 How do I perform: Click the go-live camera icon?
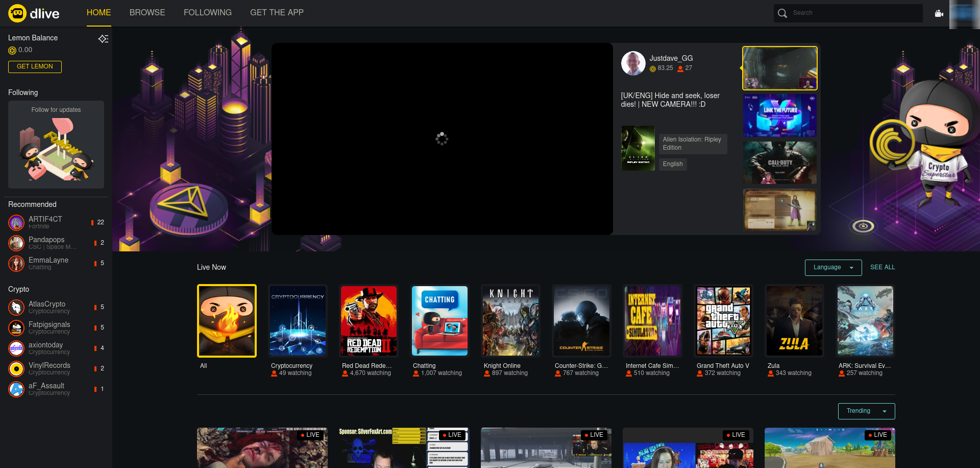(x=938, y=13)
